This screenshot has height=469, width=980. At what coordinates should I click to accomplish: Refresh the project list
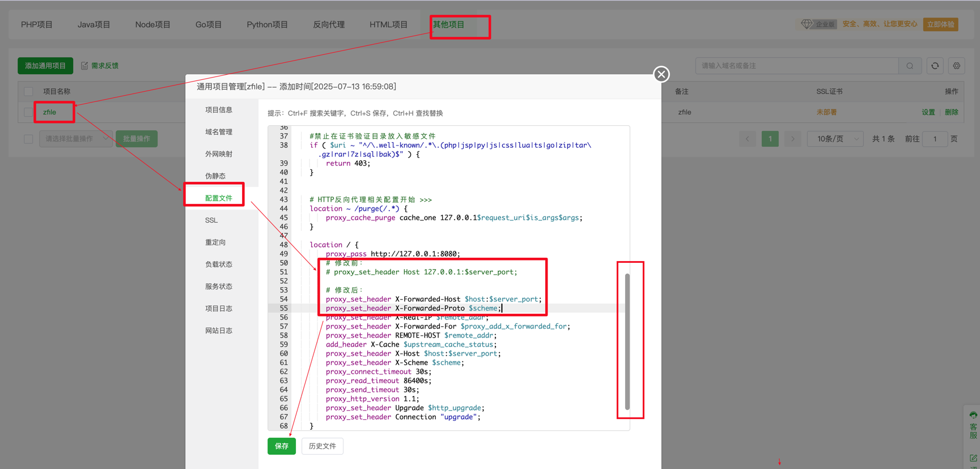tap(935, 66)
